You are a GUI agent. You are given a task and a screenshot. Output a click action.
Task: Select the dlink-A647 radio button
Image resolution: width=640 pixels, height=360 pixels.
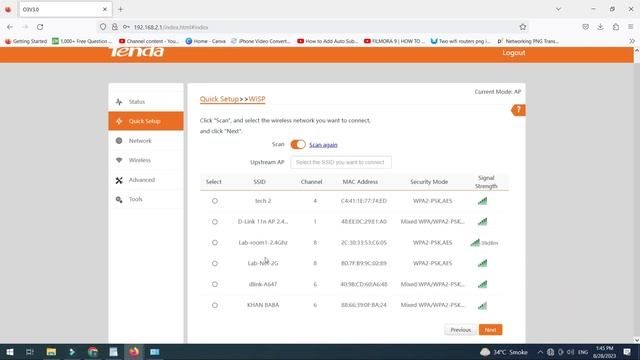[215, 284]
